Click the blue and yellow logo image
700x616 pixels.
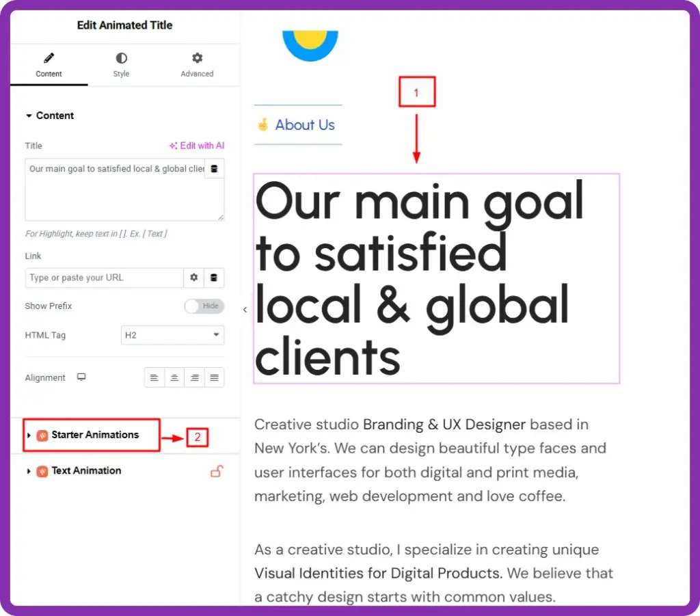(x=310, y=46)
